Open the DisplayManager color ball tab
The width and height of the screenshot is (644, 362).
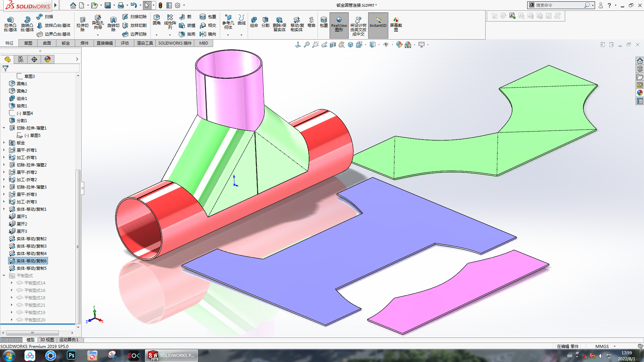(48, 59)
